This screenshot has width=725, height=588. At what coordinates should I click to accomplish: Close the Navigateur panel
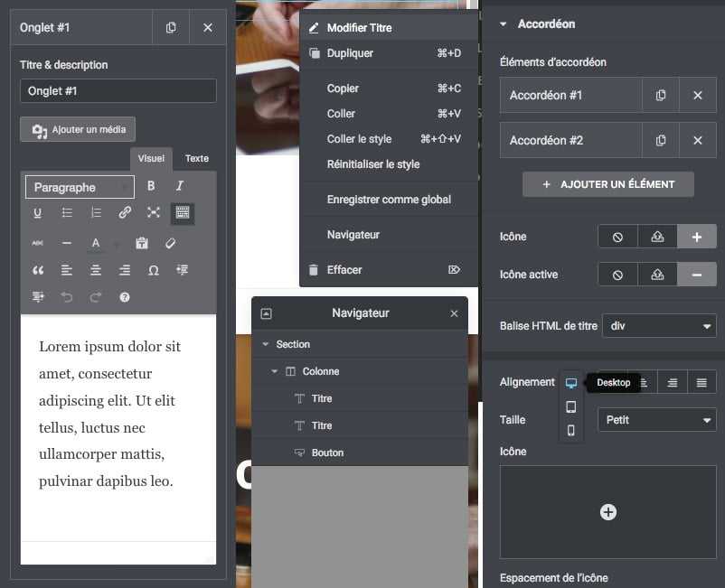click(x=454, y=313)
